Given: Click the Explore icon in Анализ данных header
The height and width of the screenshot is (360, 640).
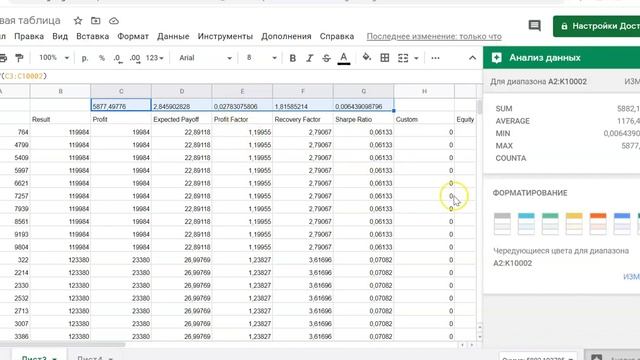Looking at the screenshot, I should [x=496, y=58].
